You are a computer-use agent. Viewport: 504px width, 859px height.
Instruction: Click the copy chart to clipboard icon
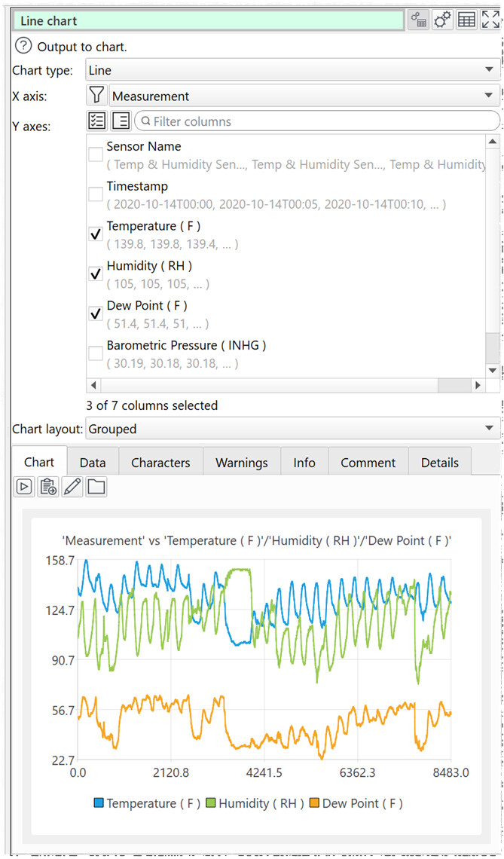[48, 487]
